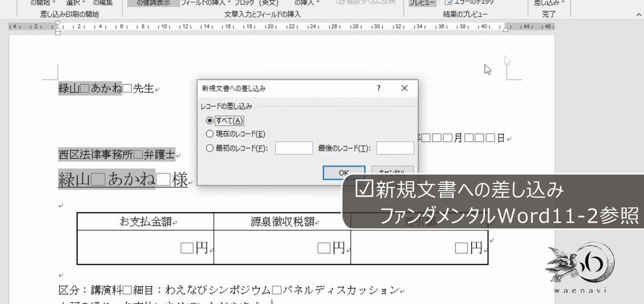Click the left indent marker on ruler
The height and width of the screenshot is (304, 644).
click(58, 28)
